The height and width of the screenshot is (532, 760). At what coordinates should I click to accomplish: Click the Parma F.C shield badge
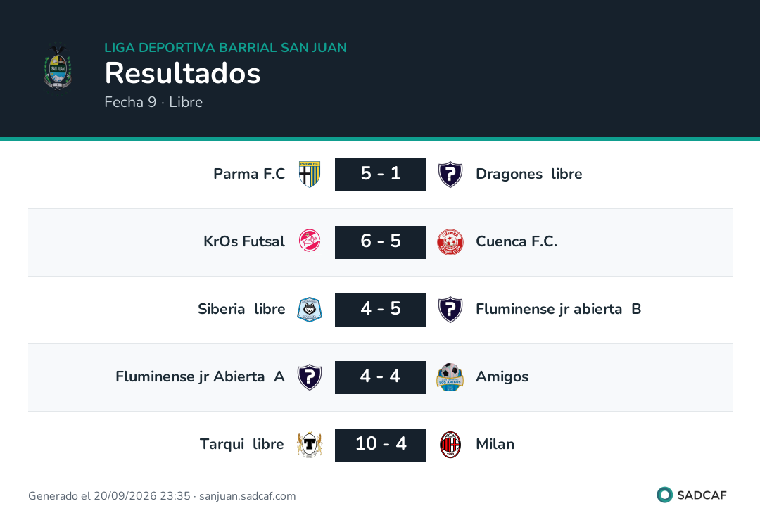coord(310,175)
